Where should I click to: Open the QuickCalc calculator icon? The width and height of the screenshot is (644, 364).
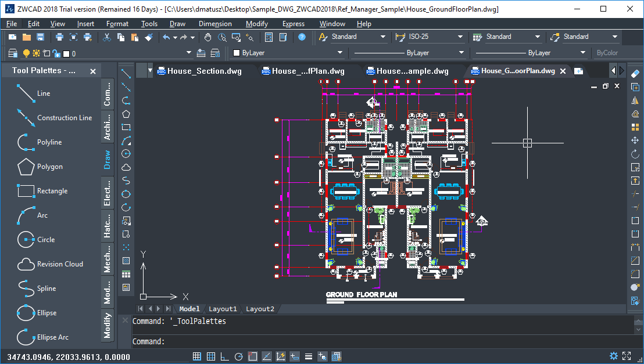[269, 37]
